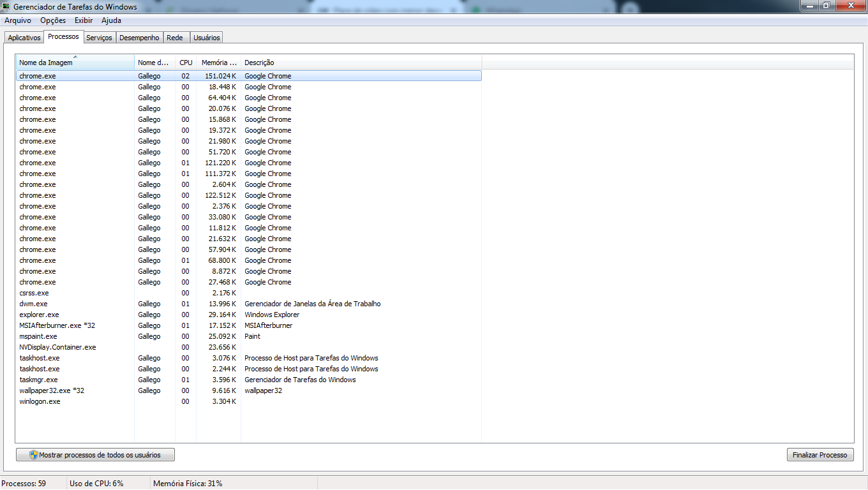Click the Finalizar Processo button
Screen dimensions: 868x490
tap(820, 455)
